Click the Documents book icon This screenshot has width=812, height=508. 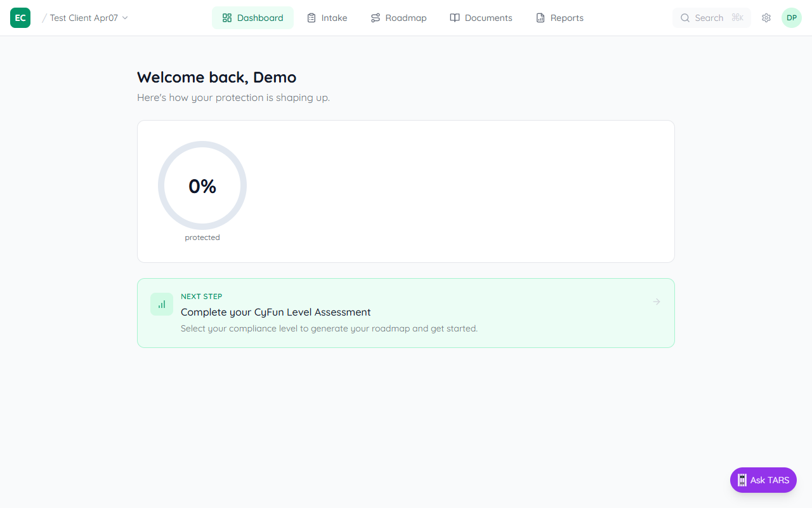pos(454,17)
